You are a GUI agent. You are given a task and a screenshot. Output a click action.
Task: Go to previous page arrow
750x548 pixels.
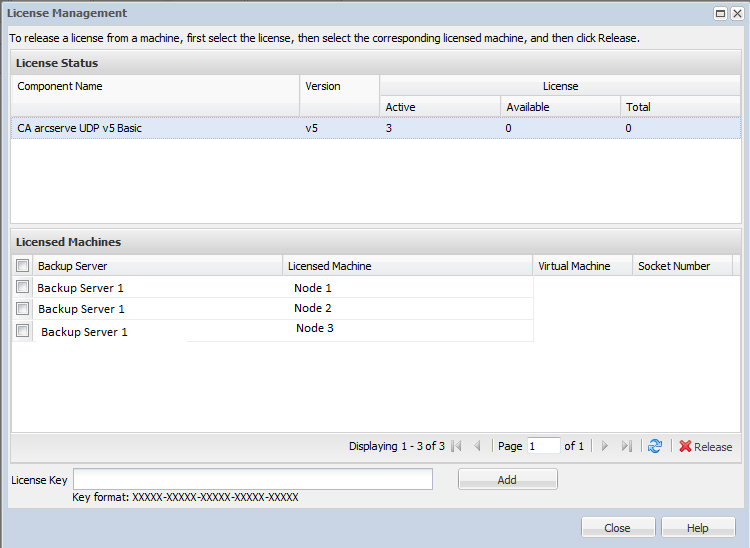point(478,446)
